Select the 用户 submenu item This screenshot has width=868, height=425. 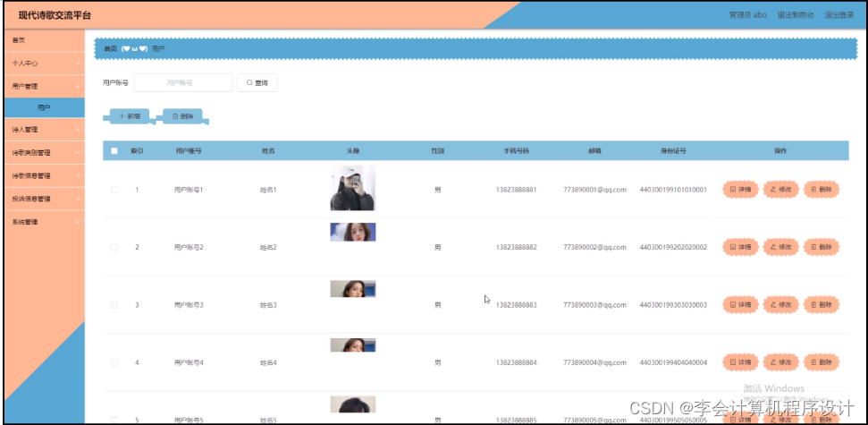click(45, 107)
